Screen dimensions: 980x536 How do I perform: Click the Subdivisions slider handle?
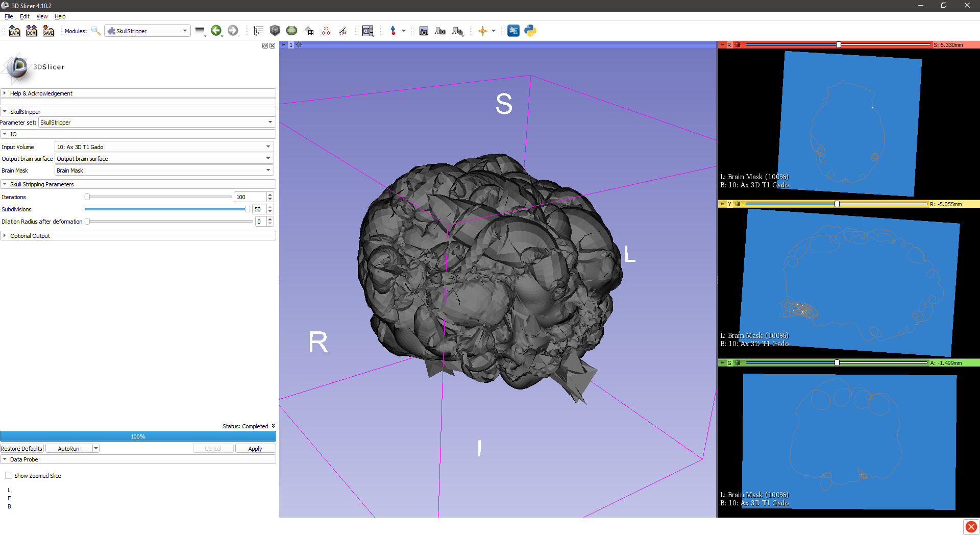248,209
